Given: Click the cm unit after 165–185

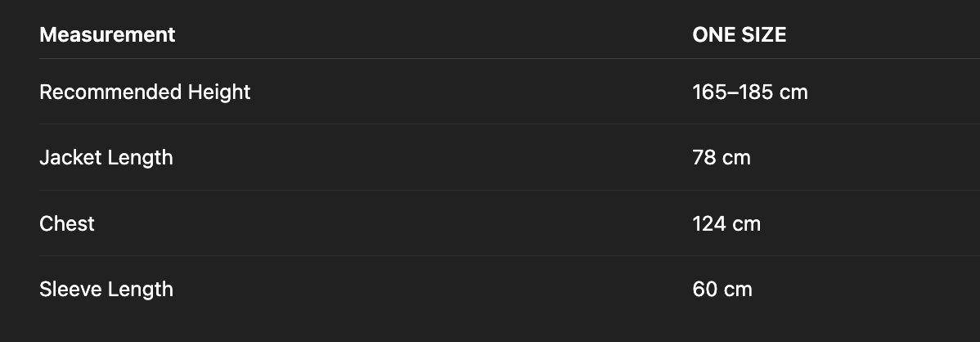Looking at the screenshot, I should coord(793,92).
